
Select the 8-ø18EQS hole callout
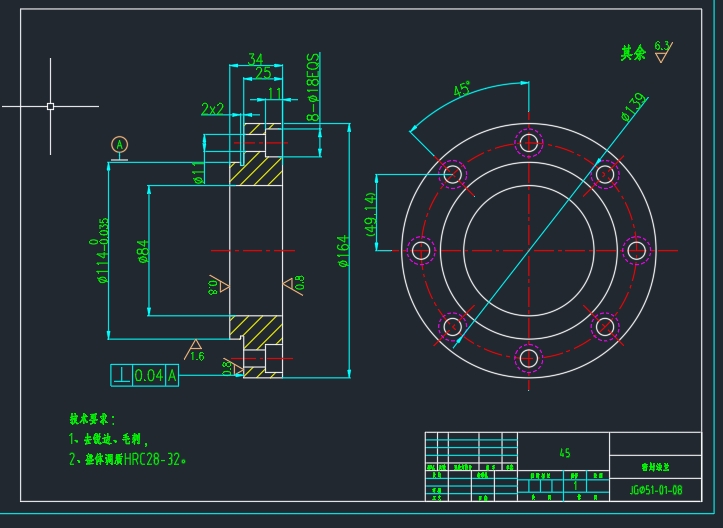point(313,87)
